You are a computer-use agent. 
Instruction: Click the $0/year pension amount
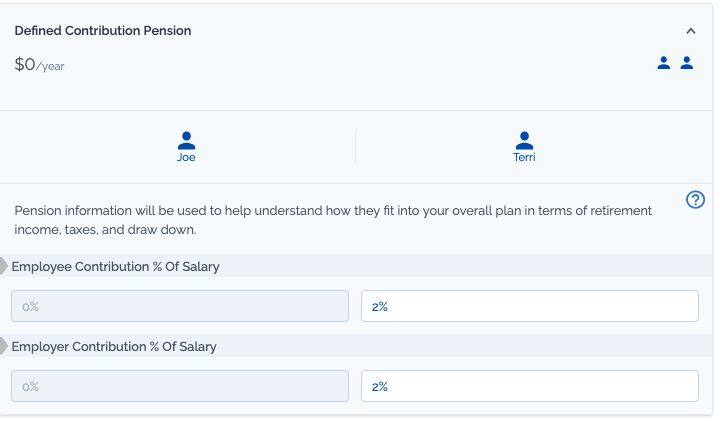click(x=39, y=65)
